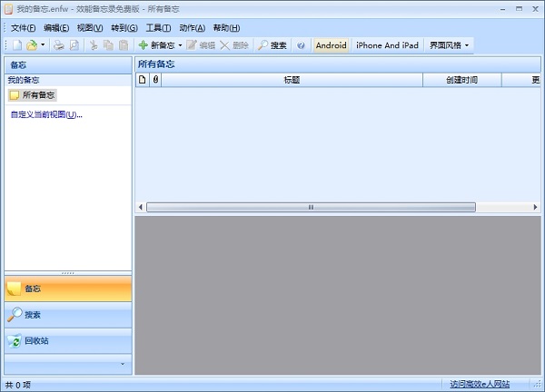The height and width of the screenshot is (392, 545).
Task: Click the iPhone And iPad button
Action: pos(388,44)
